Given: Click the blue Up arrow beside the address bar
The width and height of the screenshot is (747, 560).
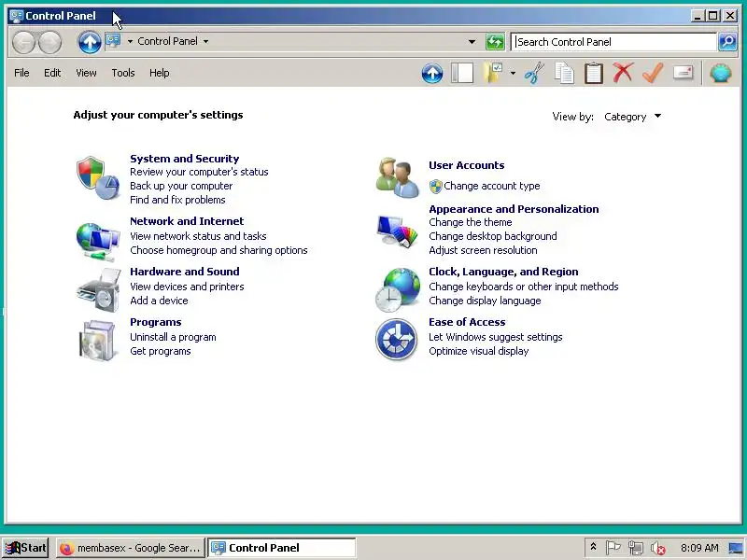Looking at the screenshot, I should click(90, 42).
